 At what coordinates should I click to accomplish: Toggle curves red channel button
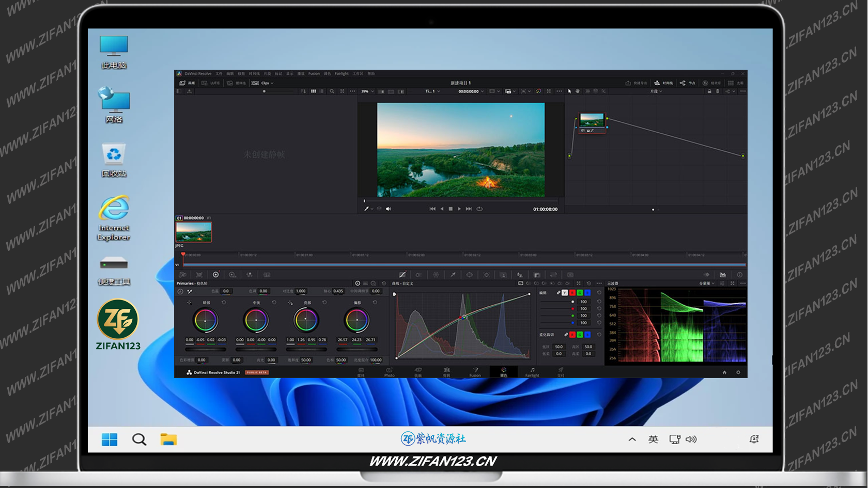point(572,293)
